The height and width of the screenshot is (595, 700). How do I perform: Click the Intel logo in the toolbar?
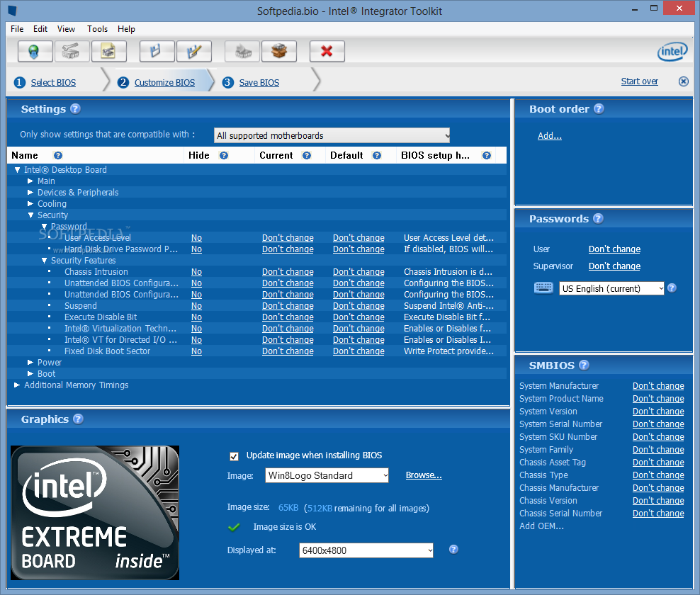click(x=672, y=52)
